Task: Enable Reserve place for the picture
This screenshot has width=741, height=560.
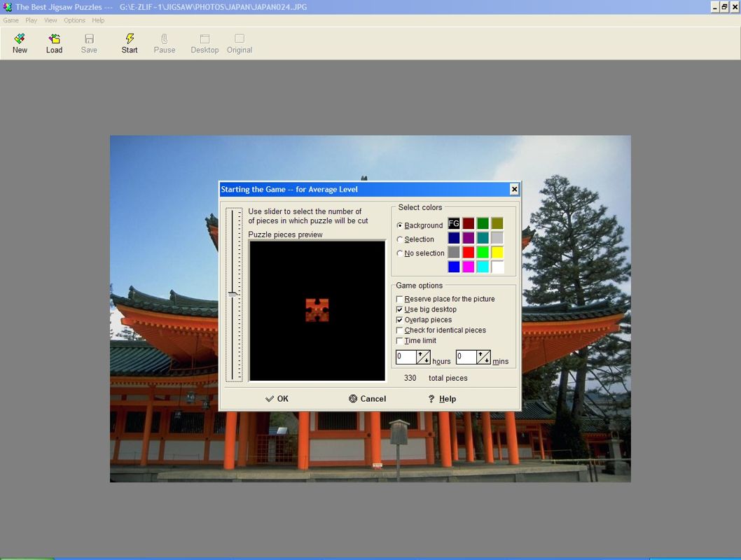Action: coord(400,300)
